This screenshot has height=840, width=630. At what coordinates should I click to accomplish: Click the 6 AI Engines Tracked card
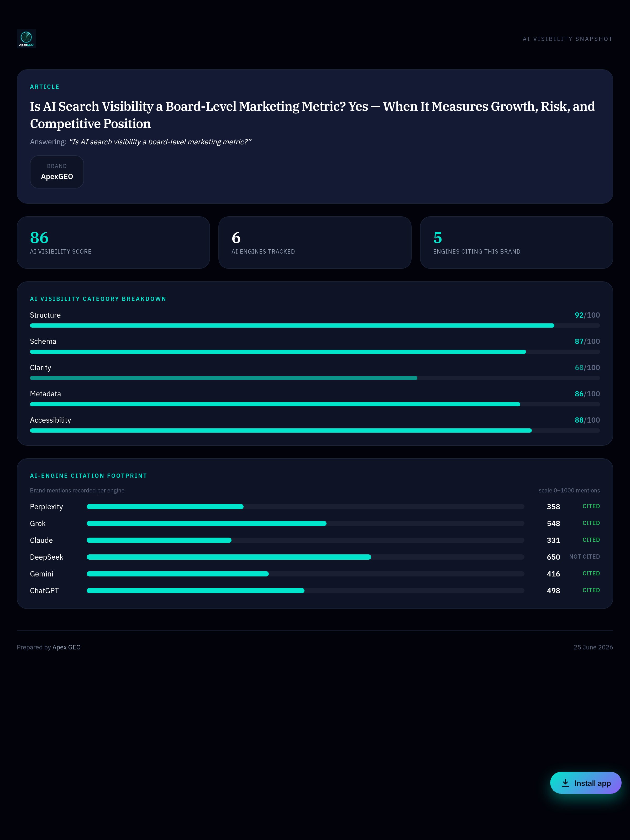tap(315, 243)
